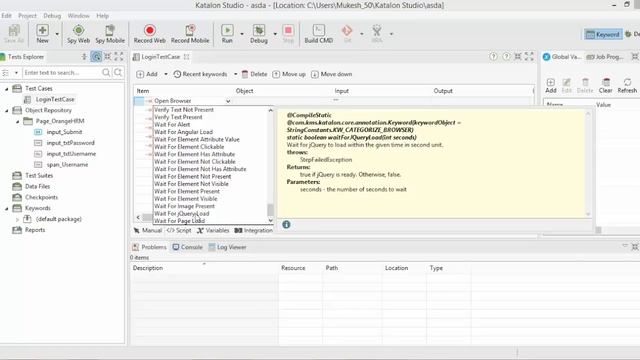Select Wait For Element Clickable keyword
Viewport: 640px width, 360px height.
[189, 147]
